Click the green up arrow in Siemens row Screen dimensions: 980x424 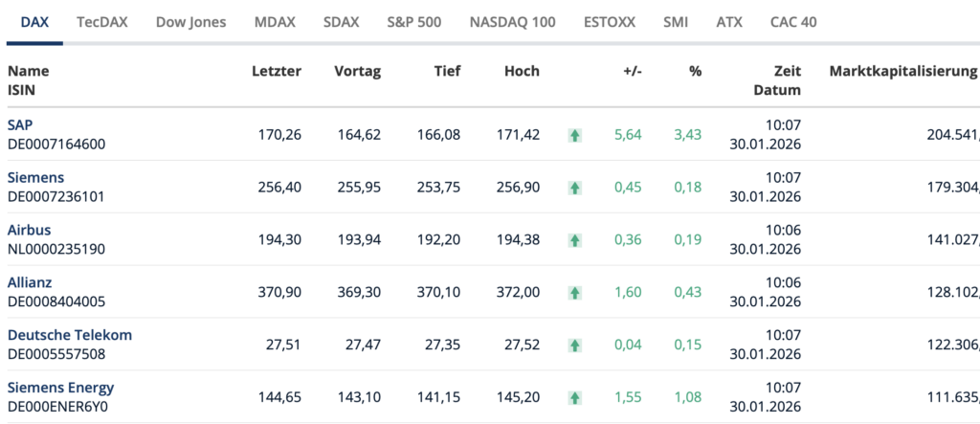(574, 189)
